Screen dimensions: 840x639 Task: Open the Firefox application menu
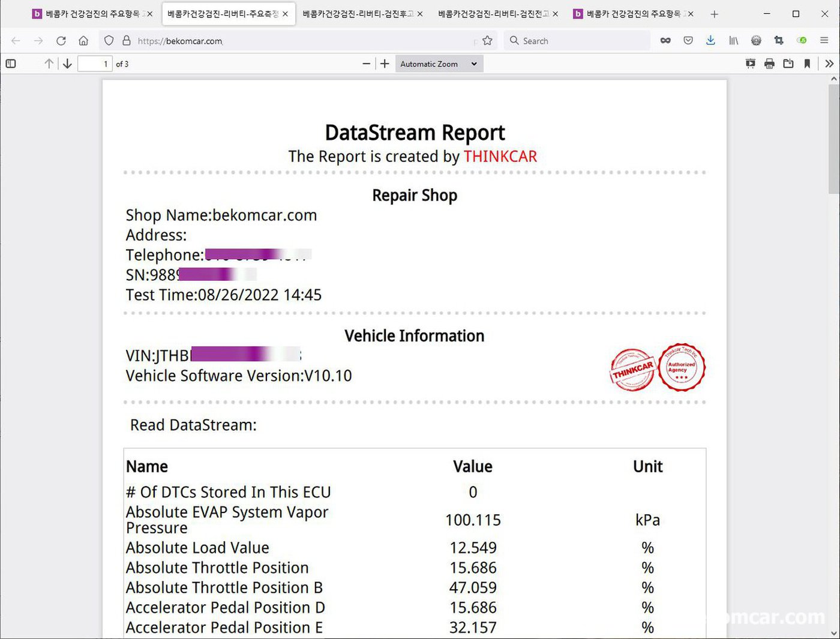click(824, 40)
